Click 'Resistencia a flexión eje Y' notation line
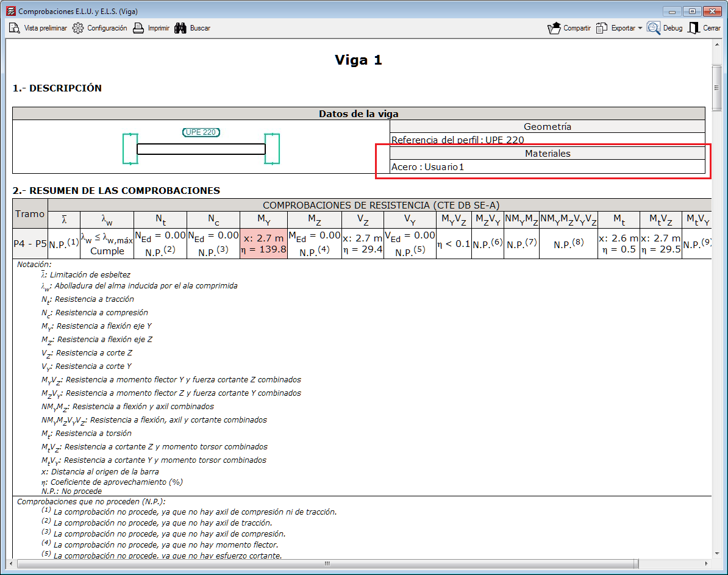Viewport: 728px width, 575px height. coord(96,326)
